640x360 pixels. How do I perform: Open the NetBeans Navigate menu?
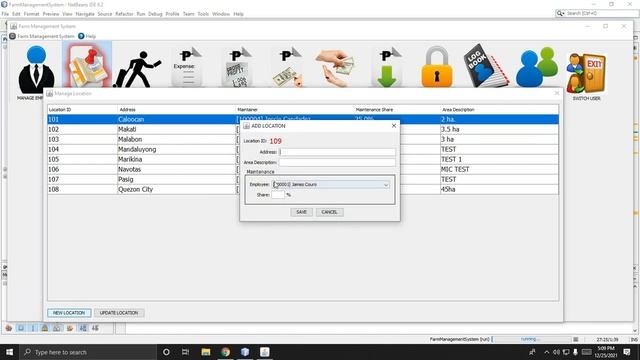point(85,14)
